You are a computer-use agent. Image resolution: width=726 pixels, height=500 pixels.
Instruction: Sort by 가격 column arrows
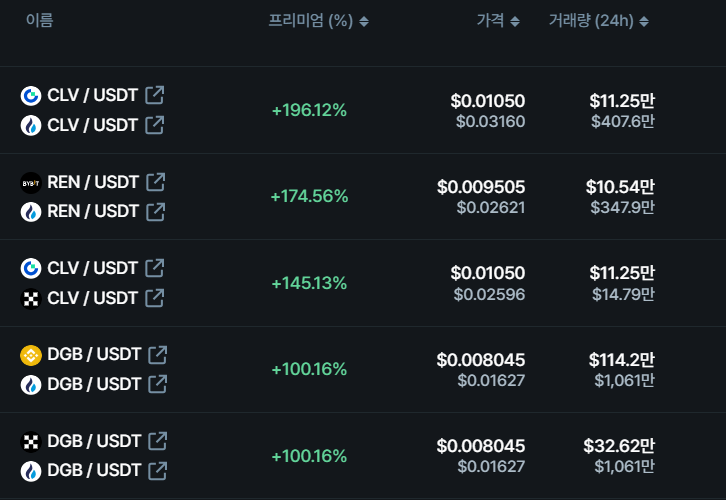coord(515,21)
